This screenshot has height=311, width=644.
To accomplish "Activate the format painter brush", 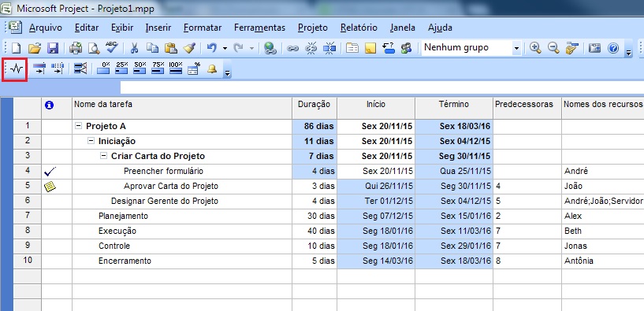I will (189, 48).
